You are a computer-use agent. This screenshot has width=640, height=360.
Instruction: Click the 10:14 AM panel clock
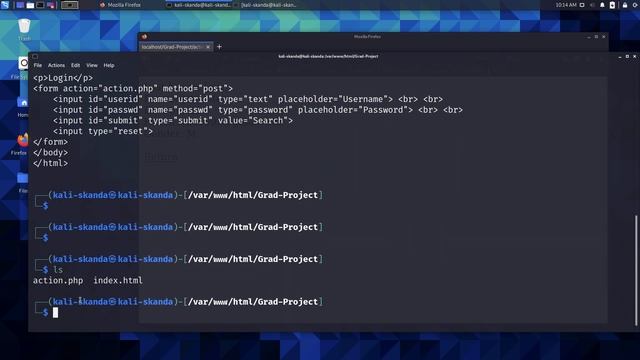pos(566,5)
